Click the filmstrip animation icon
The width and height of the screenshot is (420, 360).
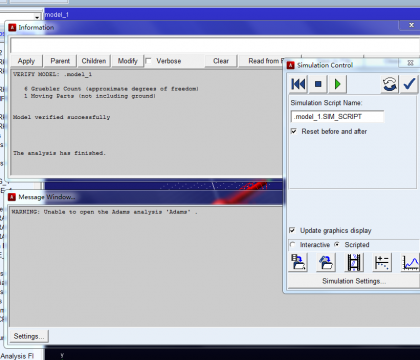[x=354, y=262]
